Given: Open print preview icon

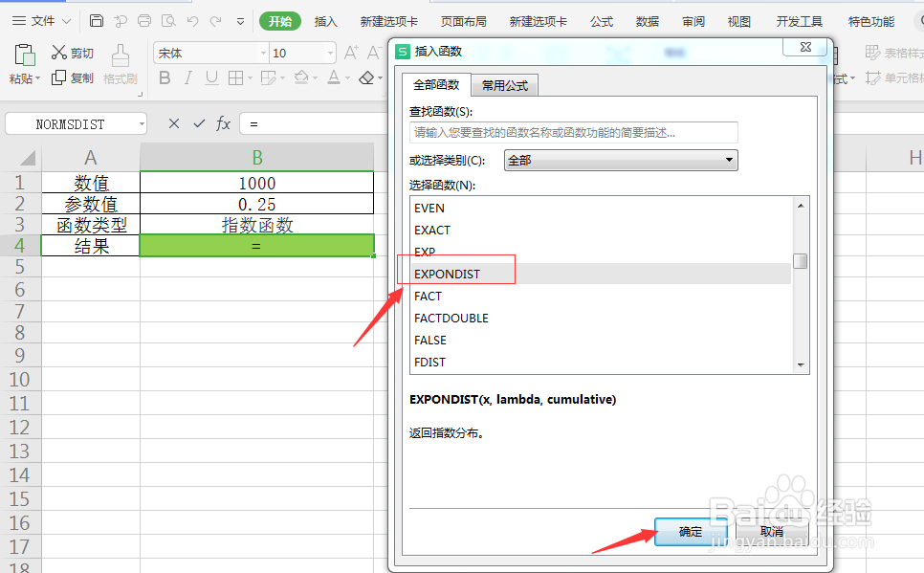Looking at the screenshot, I should click(x=168, y=21).
